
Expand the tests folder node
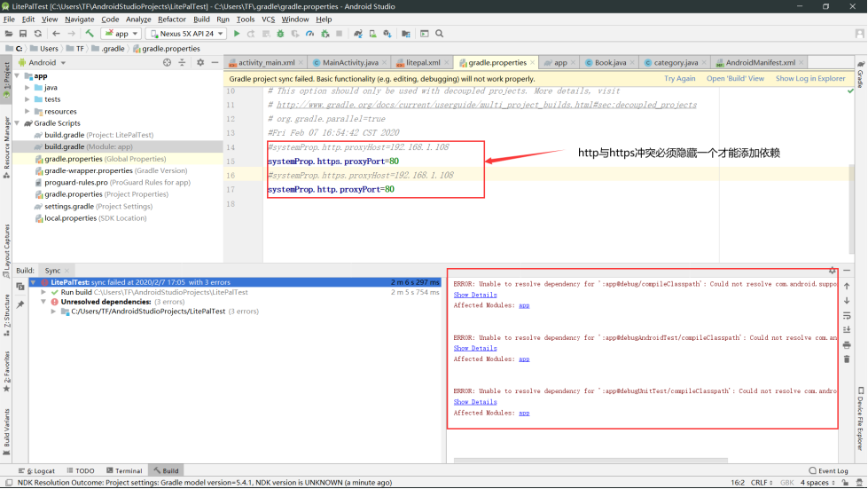pyautogui.click(x=27, y=99)
